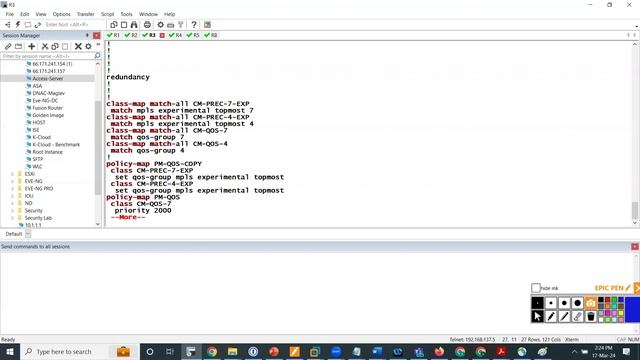Switch to the R4 session tab
640x360 pixels.
(176, 35)
